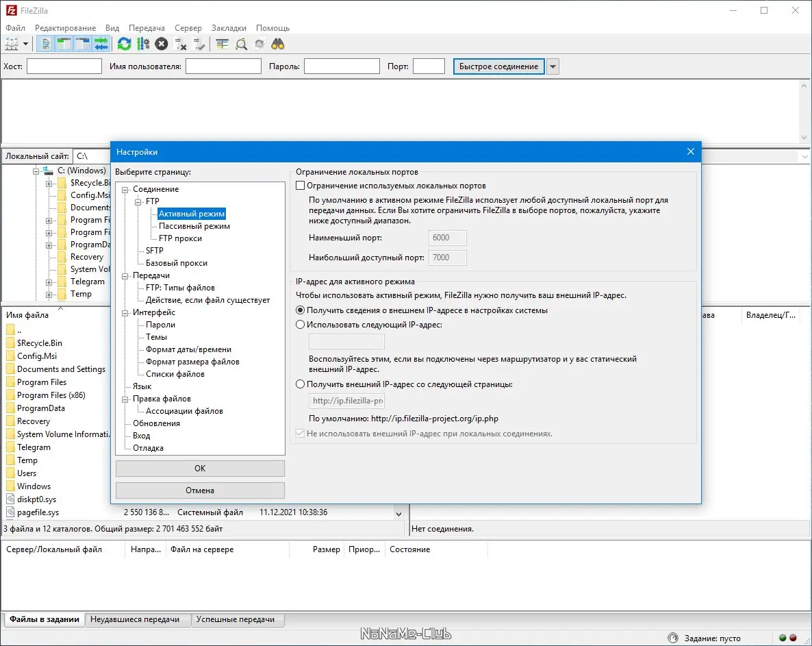Open the Редактирование menu
812x646 pixels.
65,28
